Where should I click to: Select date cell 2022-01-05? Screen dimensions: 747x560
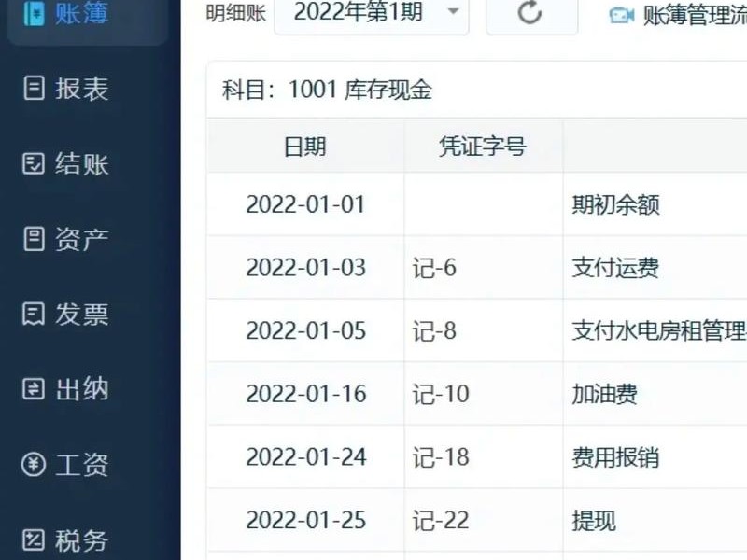tap(305, 330)
